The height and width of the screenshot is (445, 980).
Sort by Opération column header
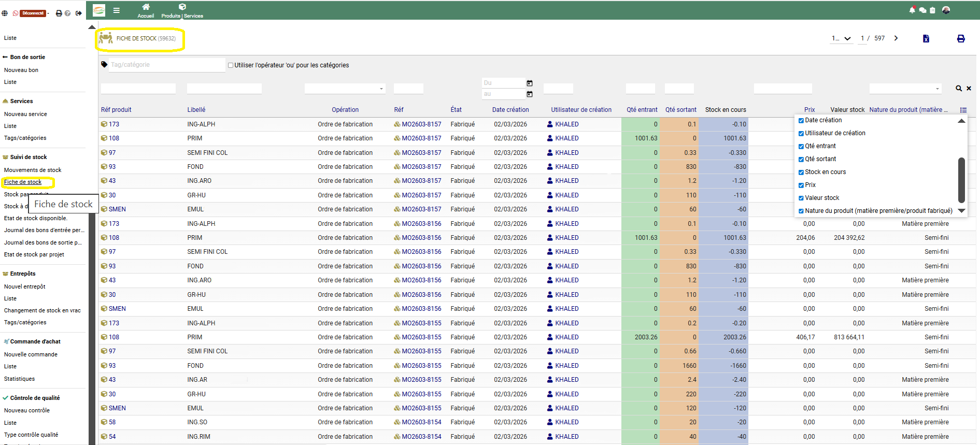coord(345,110)
